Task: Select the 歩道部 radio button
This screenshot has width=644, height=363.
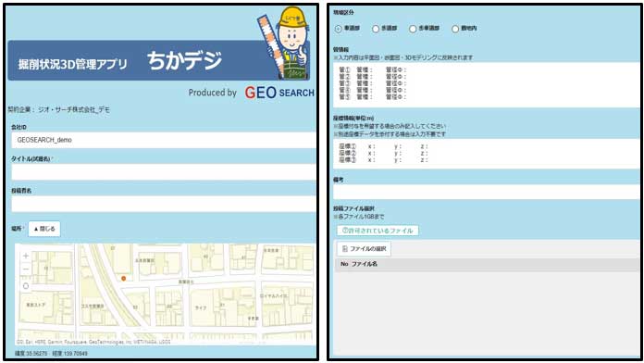Action: [376, 29]
